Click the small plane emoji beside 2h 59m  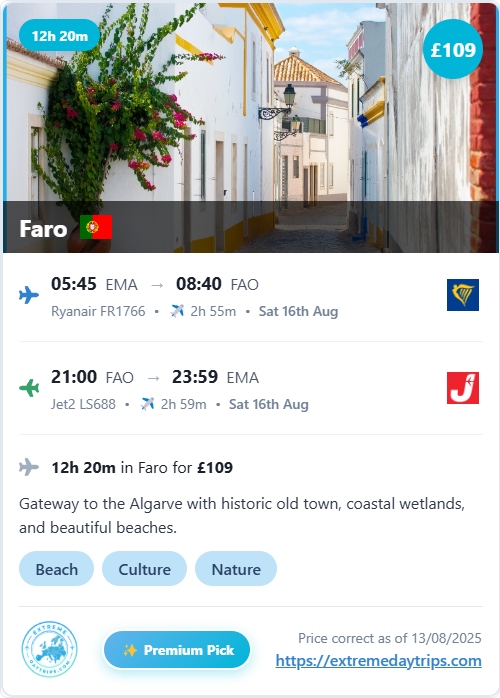point(147,404)
